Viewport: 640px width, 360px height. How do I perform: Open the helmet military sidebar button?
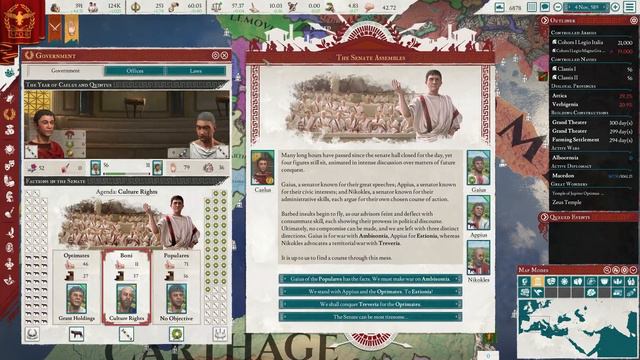pos(9,196)
